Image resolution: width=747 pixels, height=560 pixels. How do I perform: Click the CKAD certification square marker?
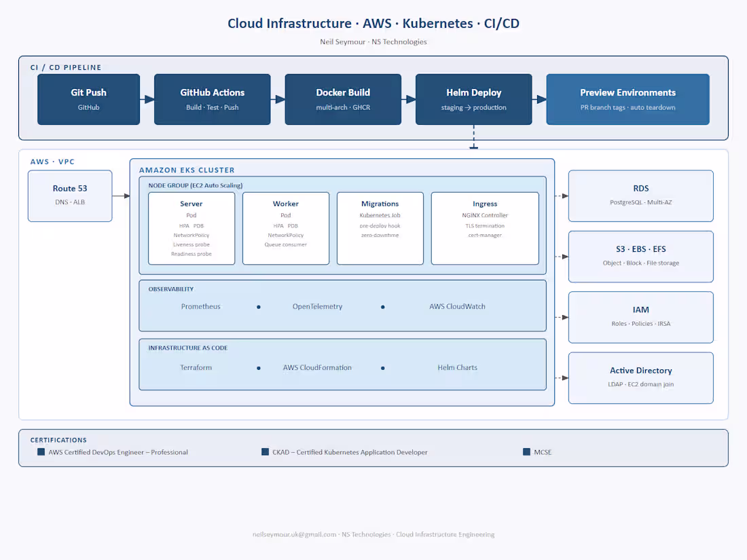(x=266, y=452)
